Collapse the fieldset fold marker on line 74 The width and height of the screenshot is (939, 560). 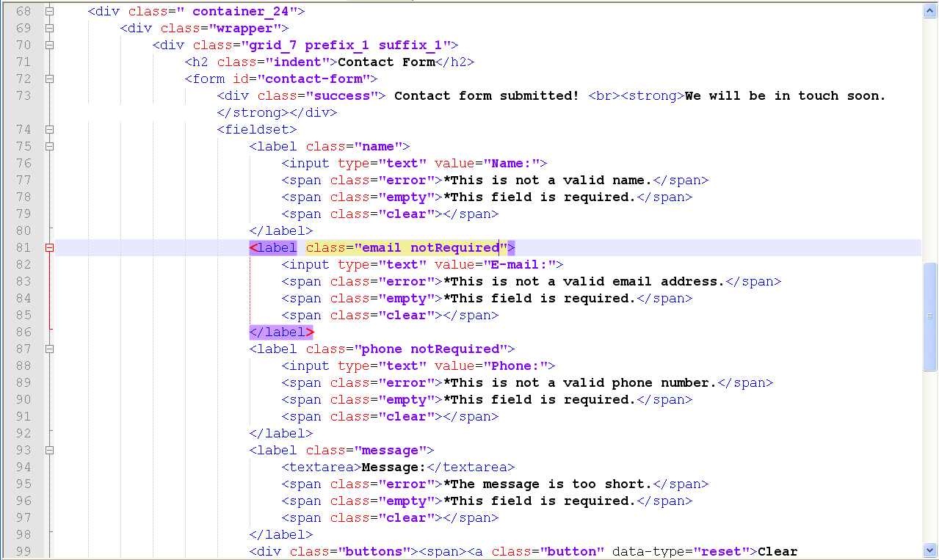coord(49,130)
